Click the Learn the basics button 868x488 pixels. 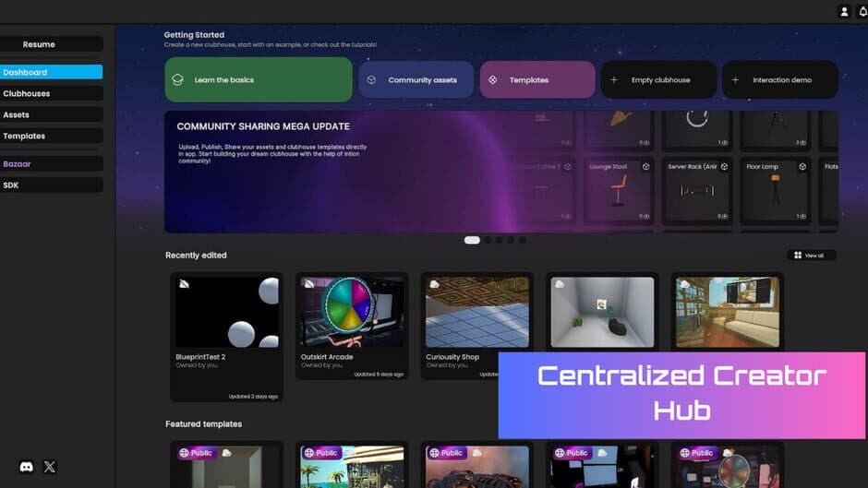click(259, 80)
